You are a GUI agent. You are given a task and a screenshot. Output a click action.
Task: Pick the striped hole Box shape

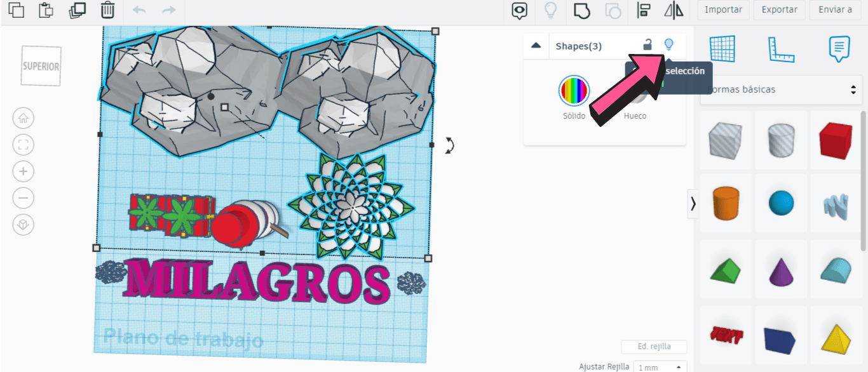[726, 140]
